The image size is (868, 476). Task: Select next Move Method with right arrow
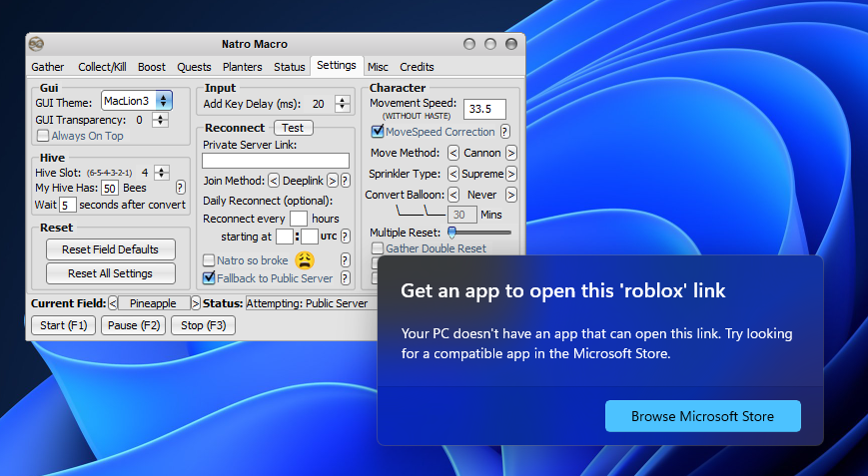click(511, 153)
